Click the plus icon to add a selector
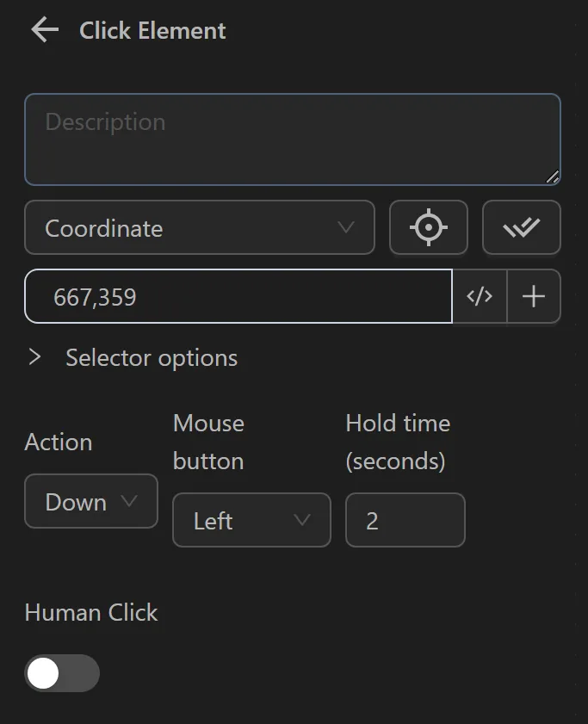The image size is (588, 724). pos(534,296)
